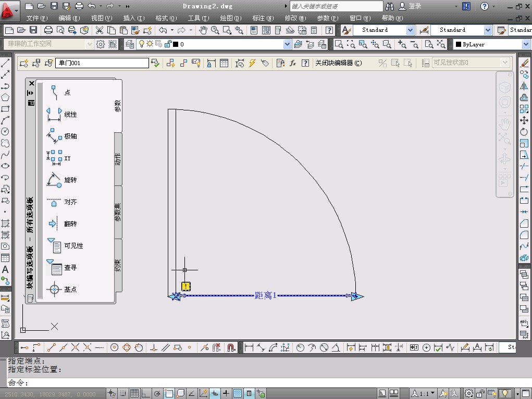The width and height of the screenshot is (532, 399).
Task: Open the Standard text style dropdown
Action: click(x=410, y=30)
